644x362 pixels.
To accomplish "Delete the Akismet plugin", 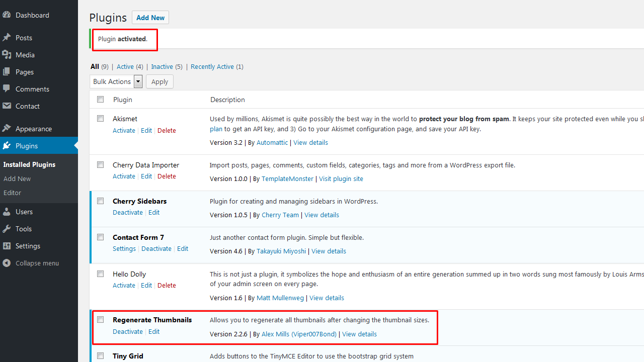I will point(167,130).
